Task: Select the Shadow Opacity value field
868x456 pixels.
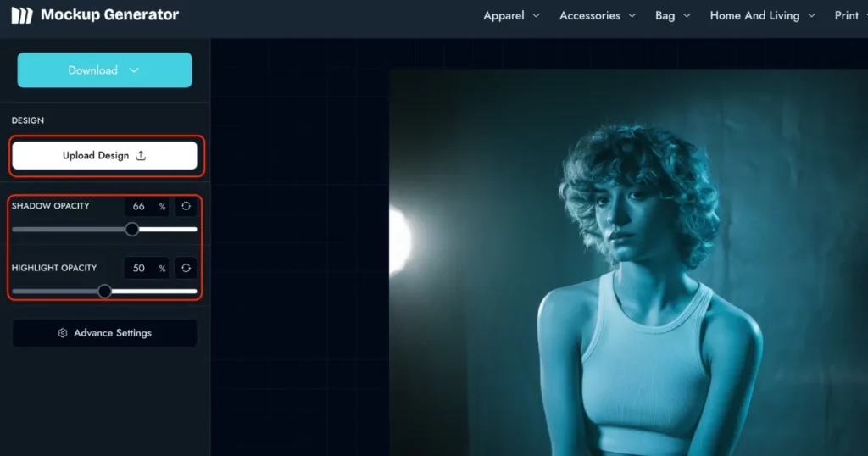Action: click(139, 206)
